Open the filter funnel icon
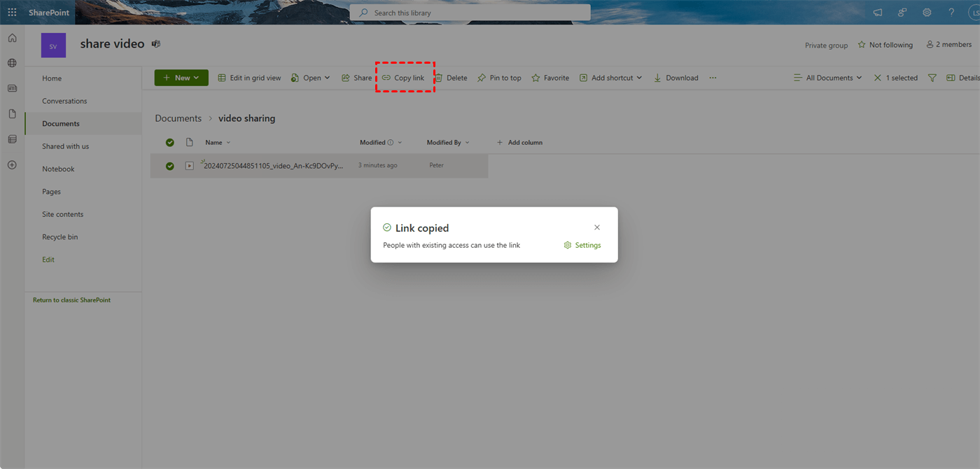 932,78
